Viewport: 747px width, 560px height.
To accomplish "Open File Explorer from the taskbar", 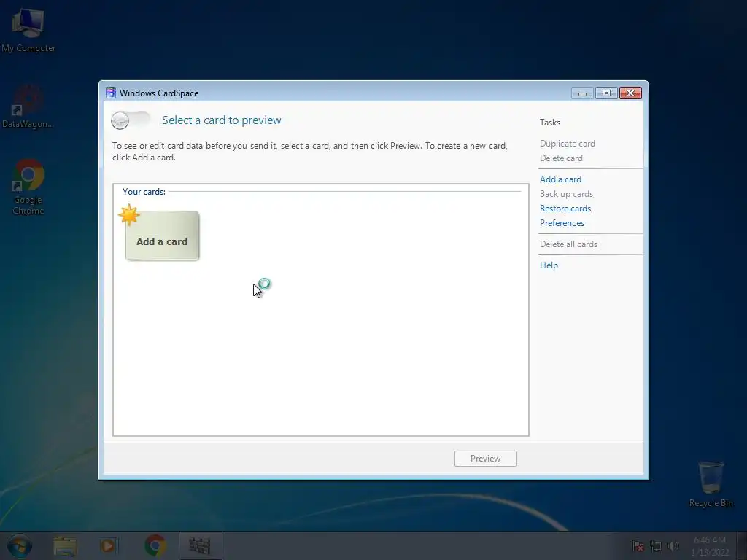I will [65, 545].
